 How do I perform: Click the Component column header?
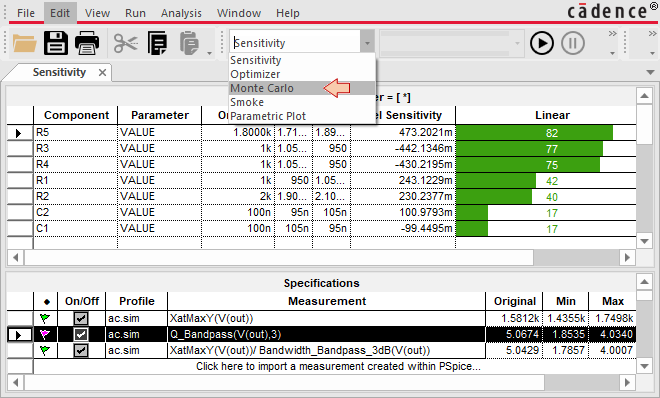click(76, 115)
